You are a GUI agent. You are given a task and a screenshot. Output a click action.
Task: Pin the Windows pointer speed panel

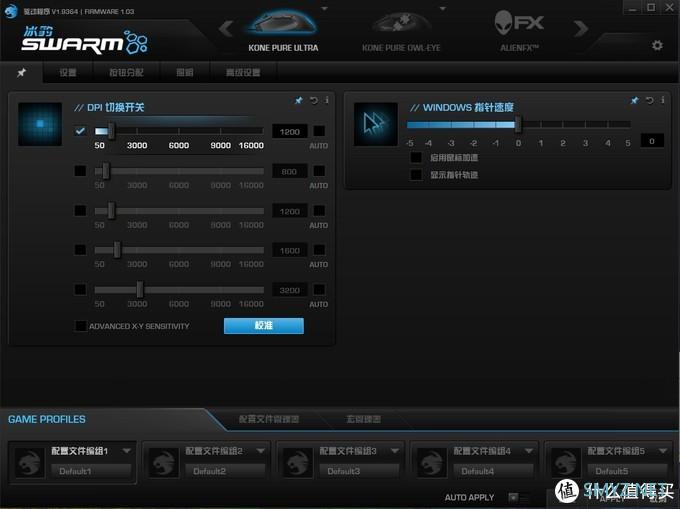tap(634, 101)
